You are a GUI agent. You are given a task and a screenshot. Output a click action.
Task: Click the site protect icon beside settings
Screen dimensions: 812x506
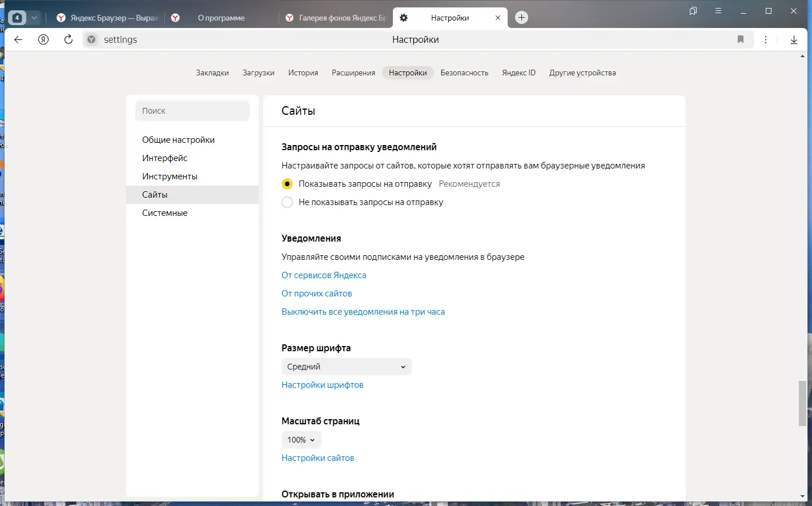pos(91,39)
